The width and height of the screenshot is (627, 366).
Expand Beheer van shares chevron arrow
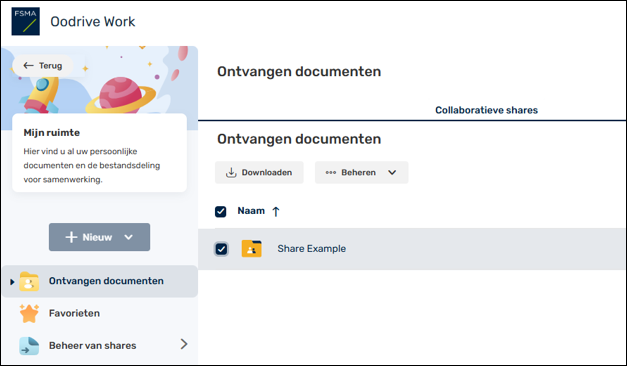[184, 344]
